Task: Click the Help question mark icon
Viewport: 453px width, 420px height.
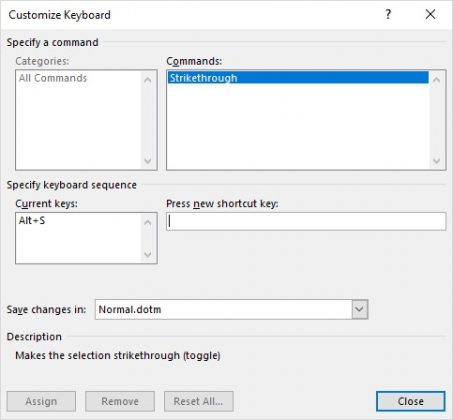Action: tap(388, 14)
